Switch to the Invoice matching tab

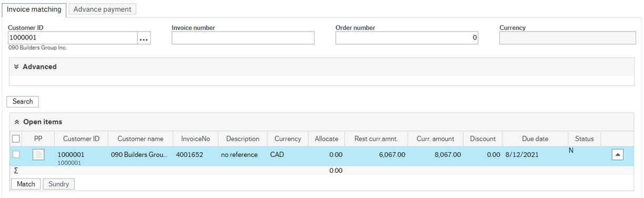[x=34, y=9]
